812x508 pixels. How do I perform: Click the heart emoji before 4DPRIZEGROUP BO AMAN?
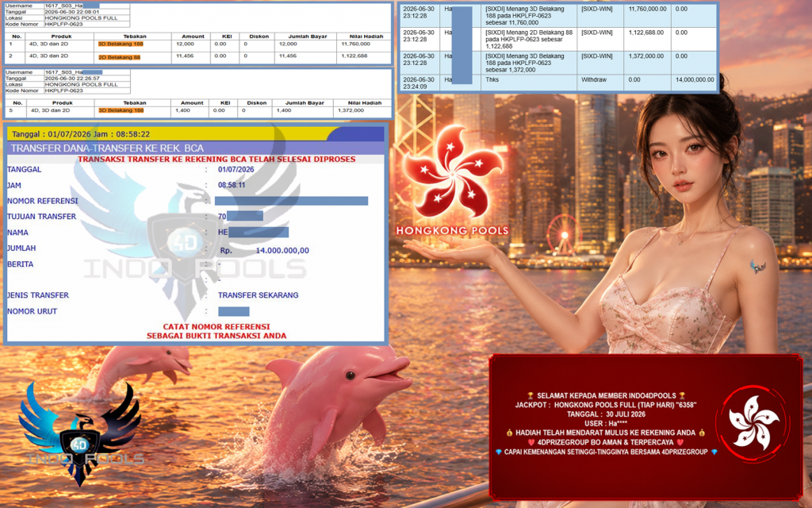[531, 442]
